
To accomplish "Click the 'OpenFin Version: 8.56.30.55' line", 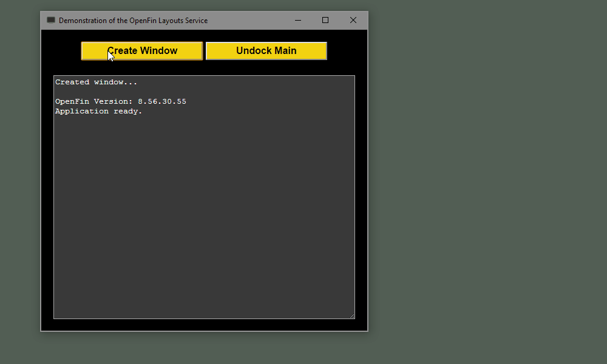I will [120, 101].
